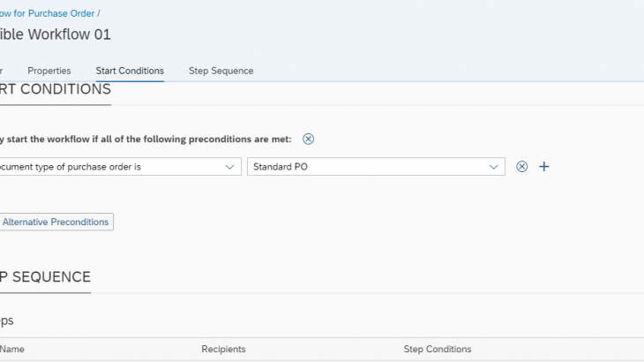The height and width of the screenshot is (362, 644).
Task: Select the Start Conditions tab
Action: (130, 71)
